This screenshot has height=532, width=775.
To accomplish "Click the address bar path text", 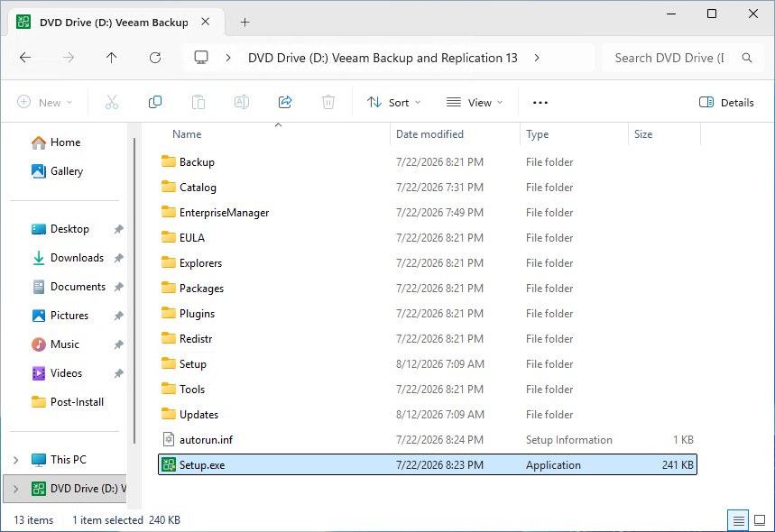I will coord(383,58).
